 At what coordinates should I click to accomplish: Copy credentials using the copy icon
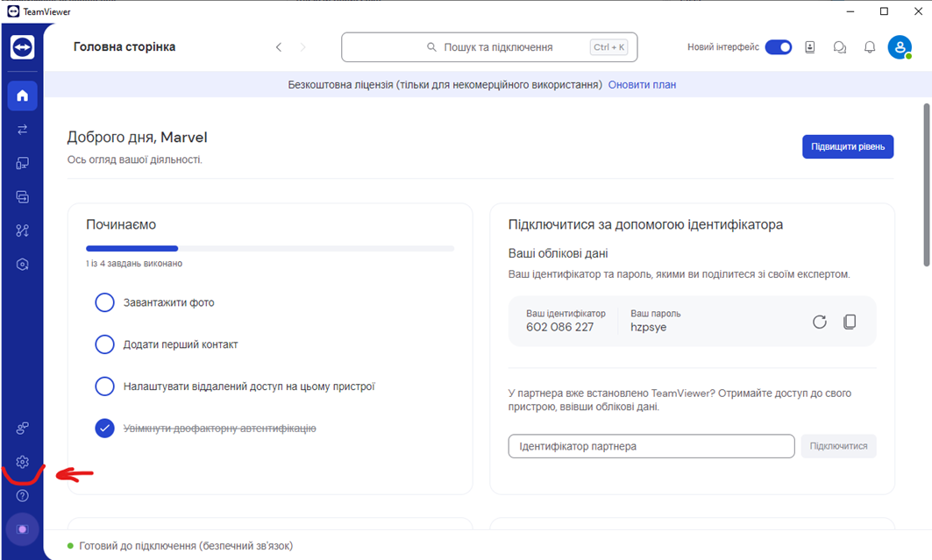pyautogui.click(x=850, y=322)
